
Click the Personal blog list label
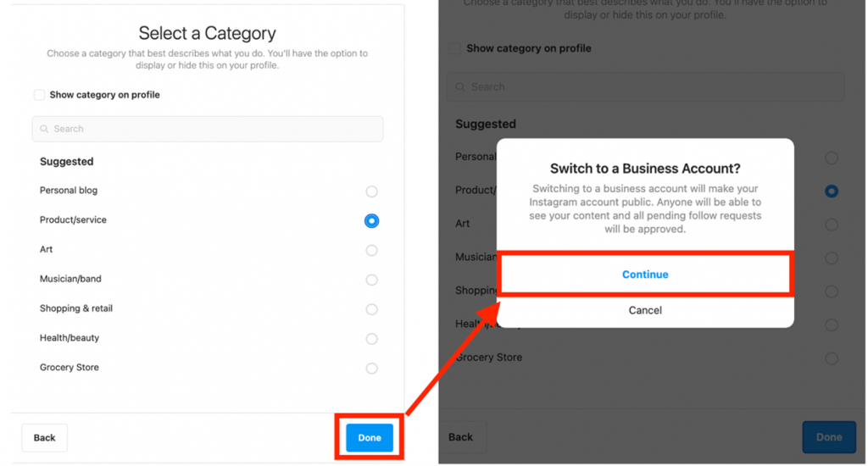pos(69,191)
